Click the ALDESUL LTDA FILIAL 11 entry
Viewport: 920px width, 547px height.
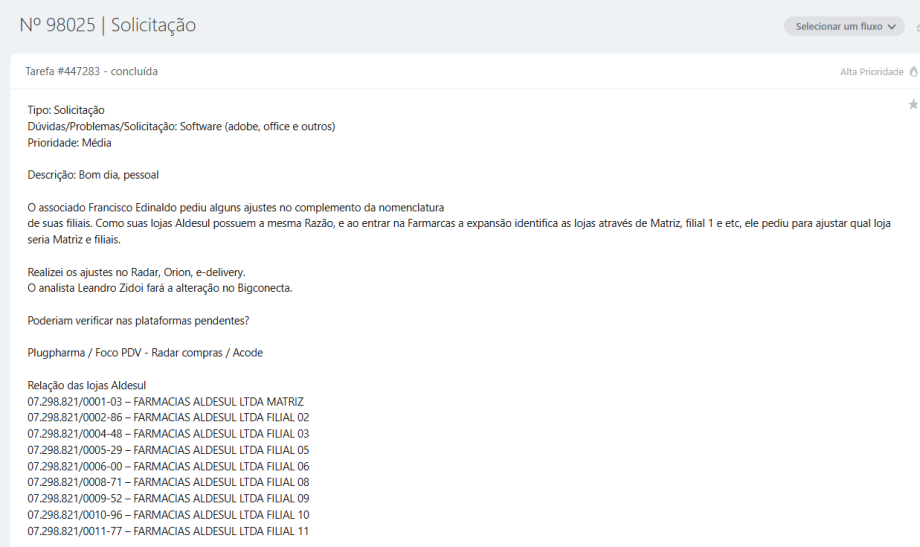(168, 531)
